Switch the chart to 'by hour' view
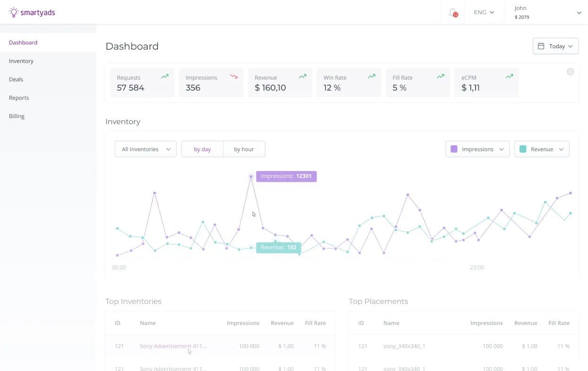The height and width of the screenshot is (371, 588). tap(244, 149)
